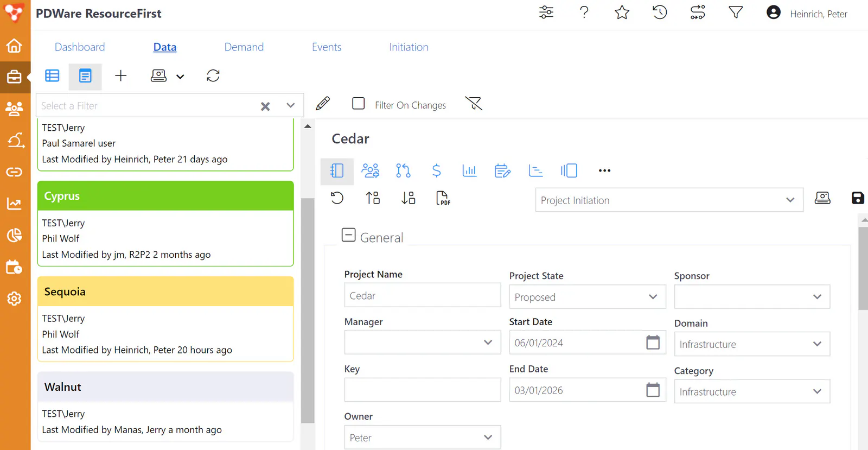The width and height of the screenshot is (868, 450).
Task: Clear filters with crossed funnel icon
Action: 474,103
